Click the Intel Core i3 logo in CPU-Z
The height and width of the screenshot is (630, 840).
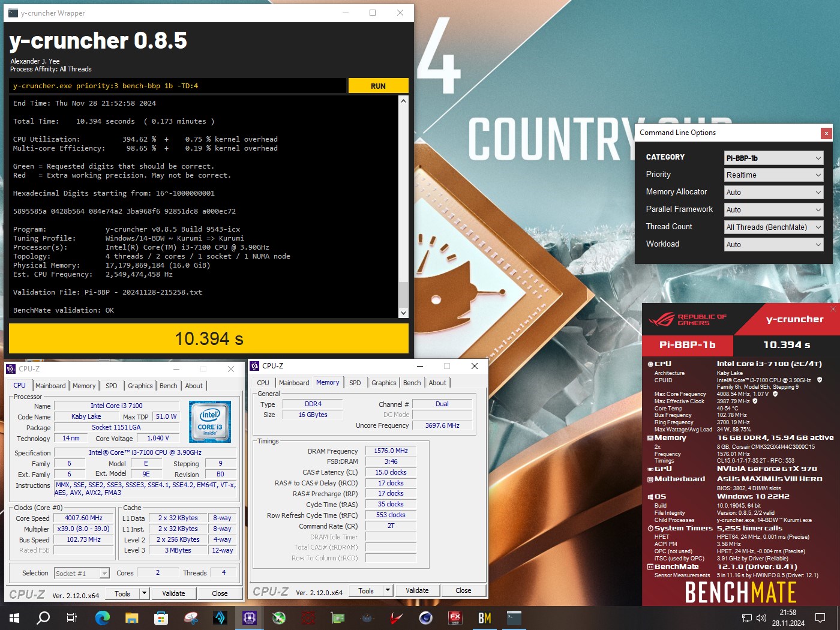tap(210, 422)
